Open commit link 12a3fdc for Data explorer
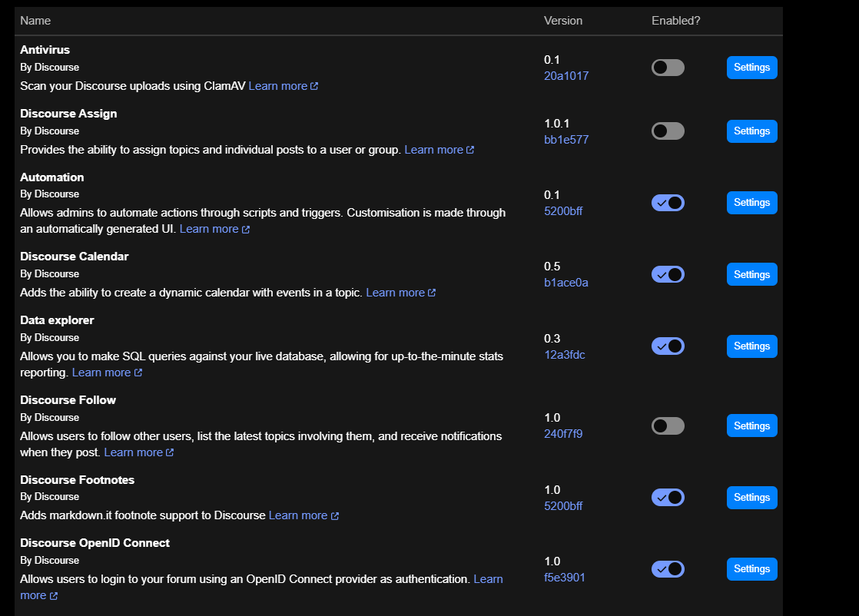 [564, 355]
